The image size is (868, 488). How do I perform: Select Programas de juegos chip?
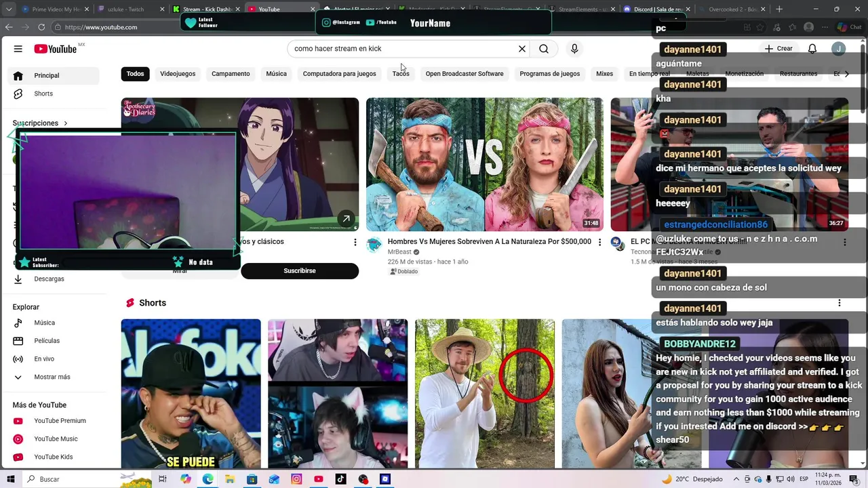point(549,74)
